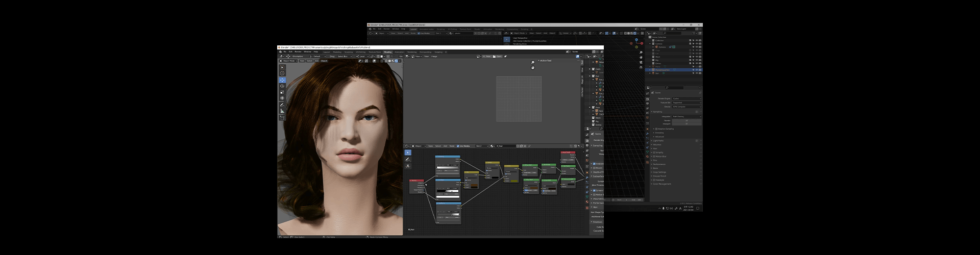
Task: Click brown color swatch in Mix node
Action: [x=474, y=185]
